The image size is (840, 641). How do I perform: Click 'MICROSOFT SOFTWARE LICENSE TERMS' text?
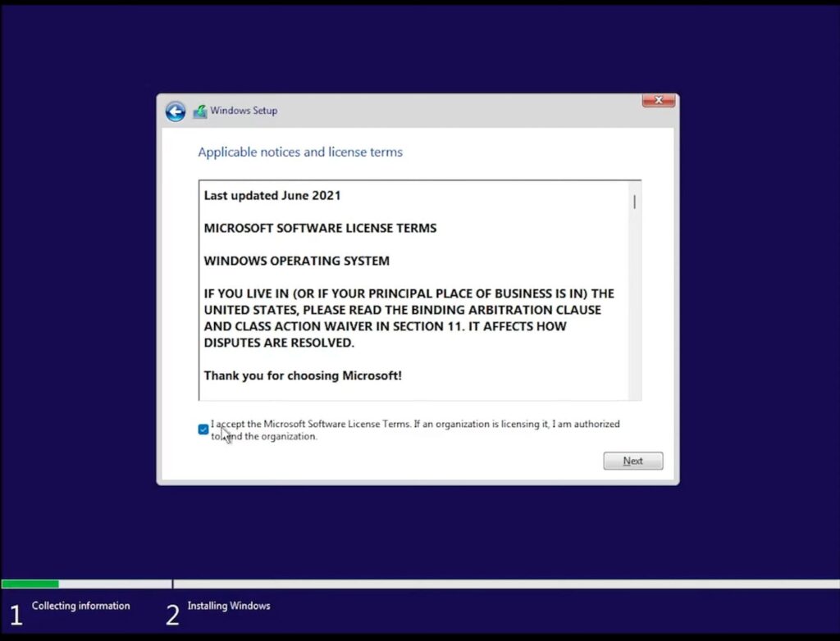point(320,229)
